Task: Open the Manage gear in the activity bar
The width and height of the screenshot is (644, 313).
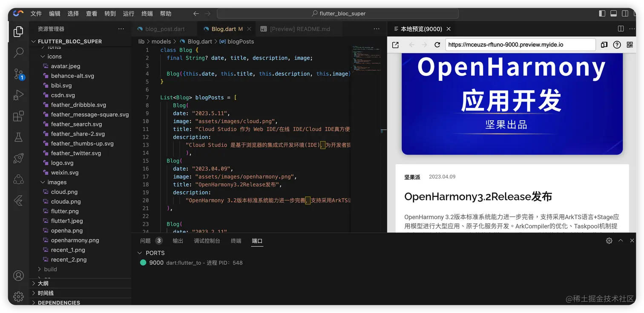Action: point(18,296)
